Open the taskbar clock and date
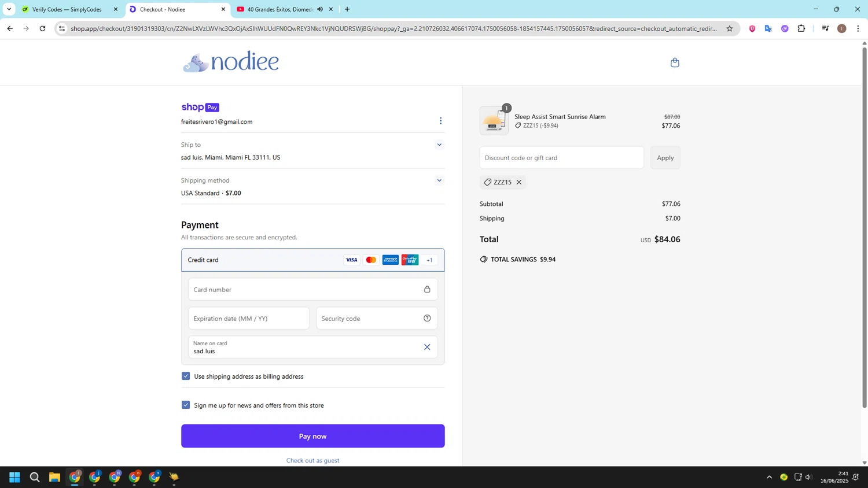This screenshot has height=488, width=868. point(834,477)
